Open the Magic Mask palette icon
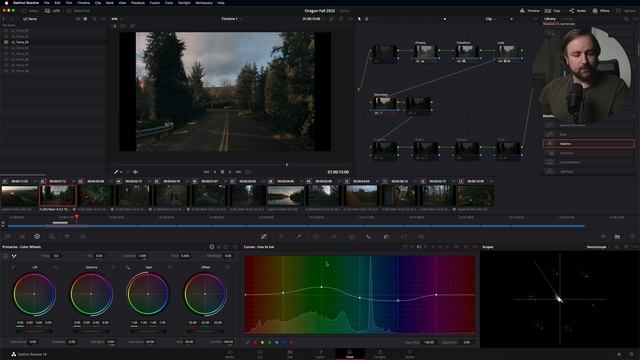Screen dimensions: 640x360 tap(351, 236)
